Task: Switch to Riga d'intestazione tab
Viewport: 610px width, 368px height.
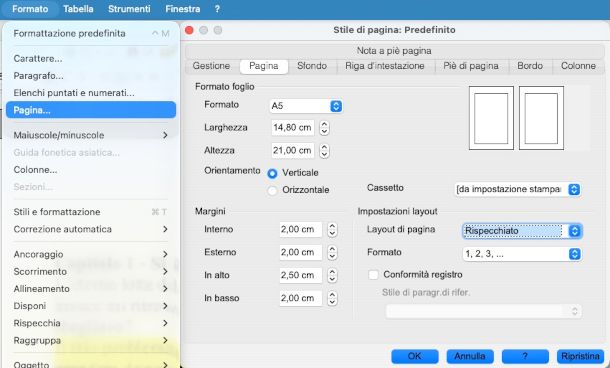Action: 385,66
